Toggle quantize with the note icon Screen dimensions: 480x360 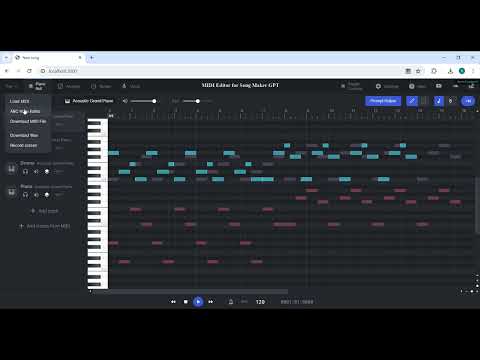(438, 101)
